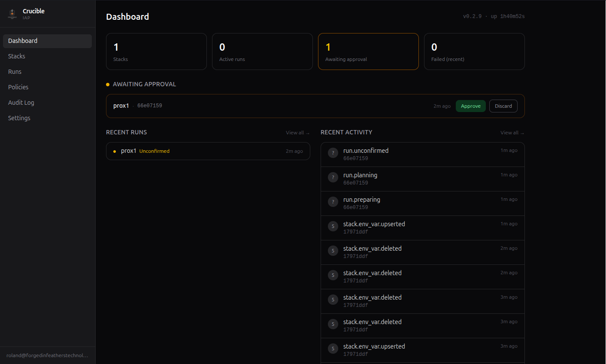The width and height of the screenshot is (606, 364).
Task: Open View all for Recent Runs
Action: [x=297, y=132]
